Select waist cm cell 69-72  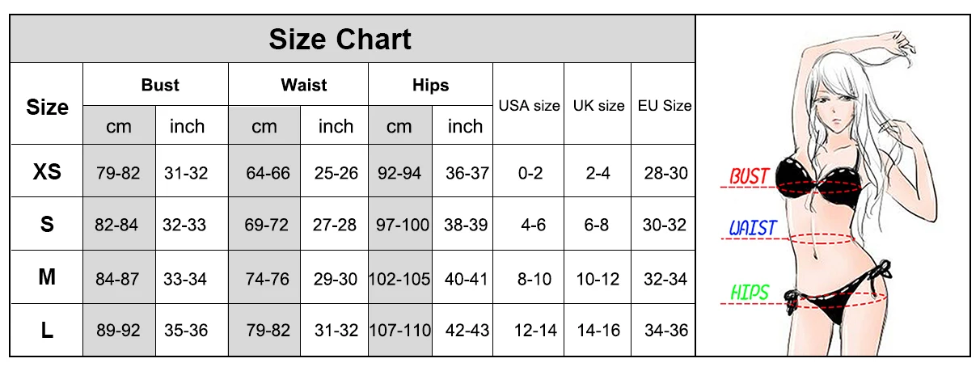(x=266, y=225)
